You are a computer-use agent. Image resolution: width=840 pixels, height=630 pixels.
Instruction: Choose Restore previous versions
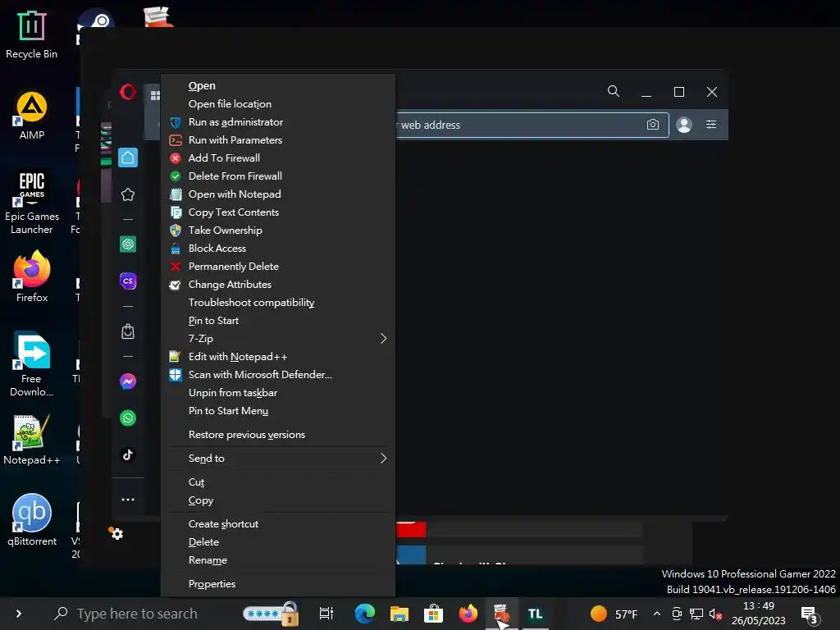tap(277, 435)
